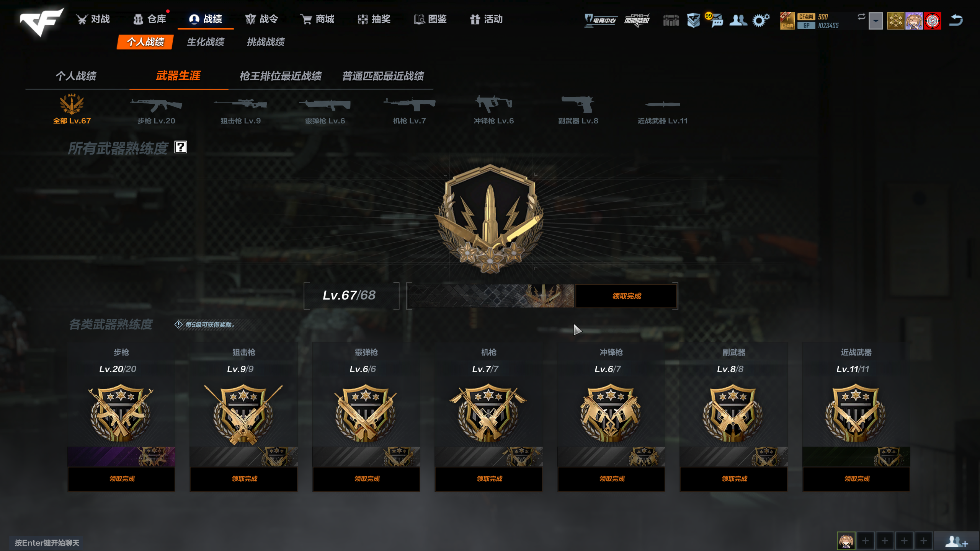Select the sniper rifle 狙击枪 Lv.9 icon
Viewport: 980px width, 551px height.
240,109
